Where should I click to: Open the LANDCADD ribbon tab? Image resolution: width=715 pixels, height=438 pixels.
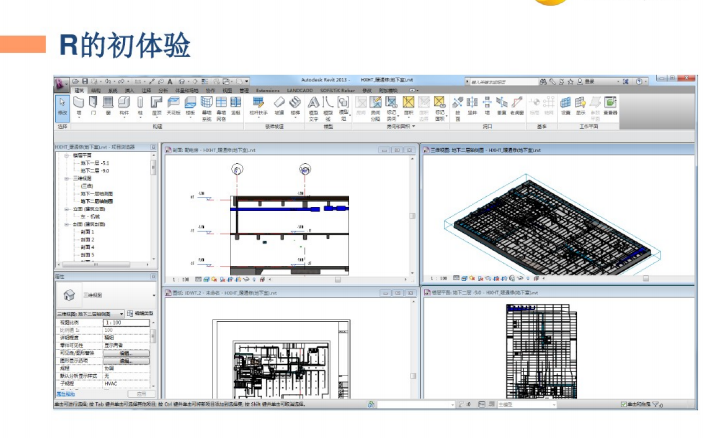tap(300, 89)
